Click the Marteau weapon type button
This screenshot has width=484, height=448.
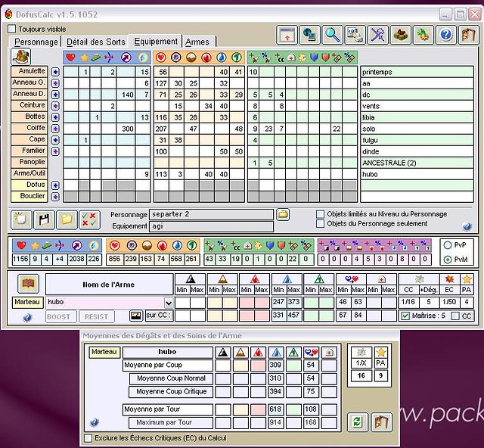click(28, 301)
